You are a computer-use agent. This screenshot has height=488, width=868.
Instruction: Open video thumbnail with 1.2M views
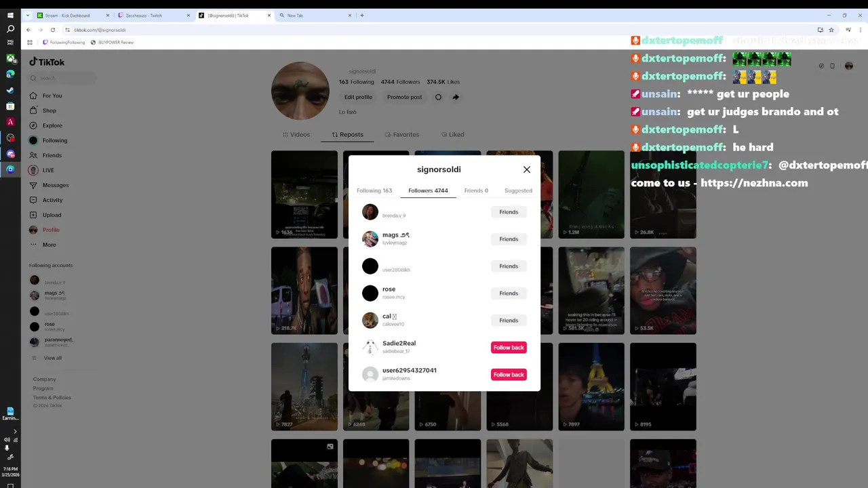pos(591,195)
